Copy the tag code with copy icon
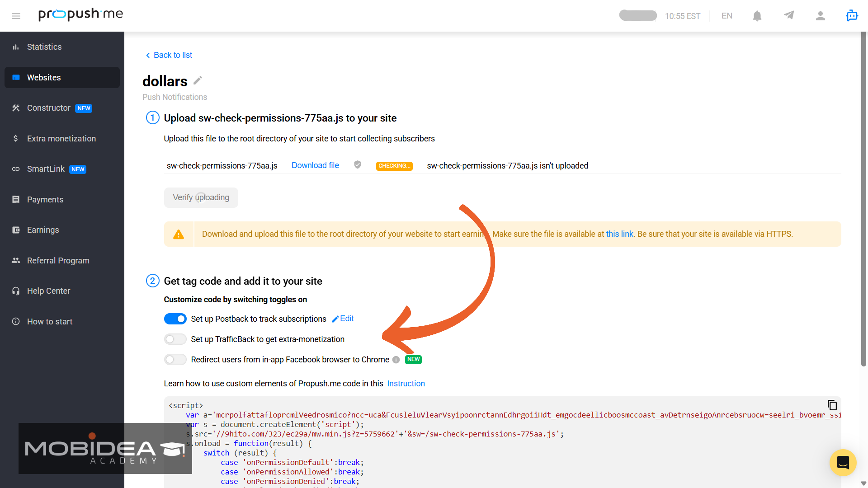This screenshot has height=488, width=868. tap(832, 405)
